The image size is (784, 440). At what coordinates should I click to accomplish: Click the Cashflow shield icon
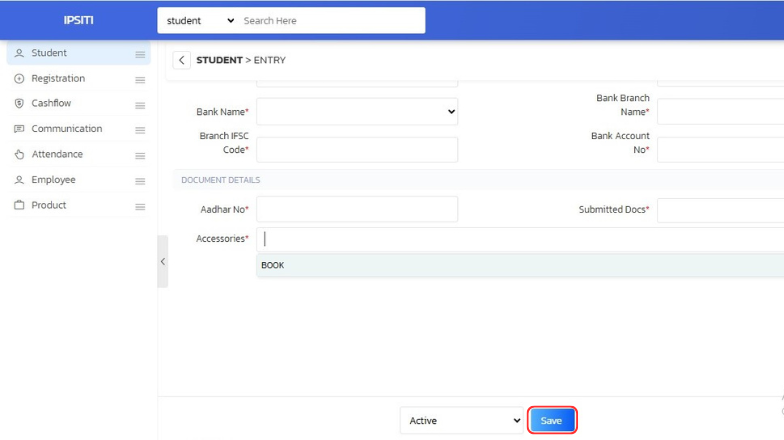click(19, 104)
